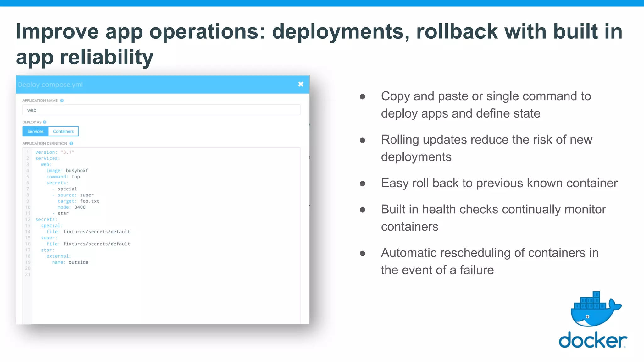Click the docker wordmark text
The width and height of the screenshot is (644, 362).
coord(592,340)
